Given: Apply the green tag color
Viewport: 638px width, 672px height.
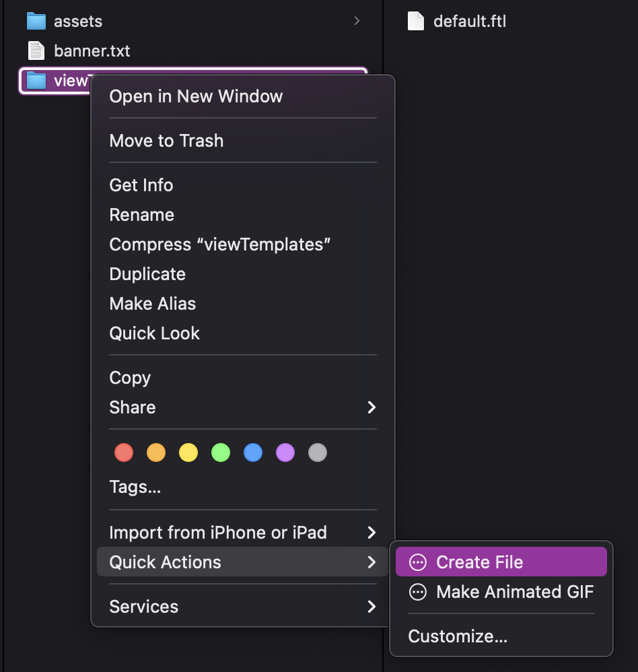Looking at the screenshot, I should [x=221, y=452].
